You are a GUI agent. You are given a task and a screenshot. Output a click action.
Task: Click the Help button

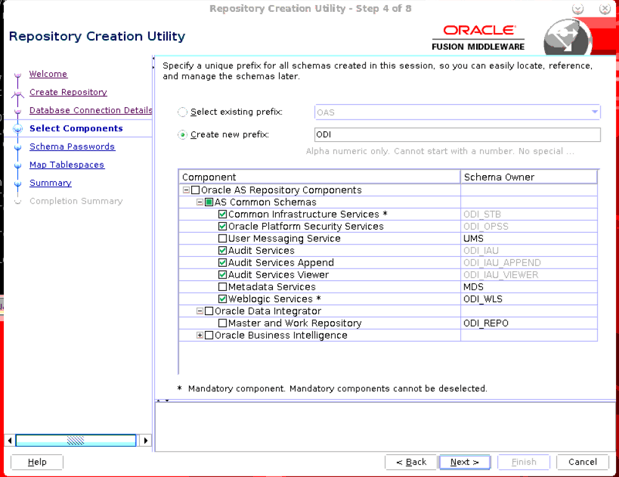click(37, 462)
